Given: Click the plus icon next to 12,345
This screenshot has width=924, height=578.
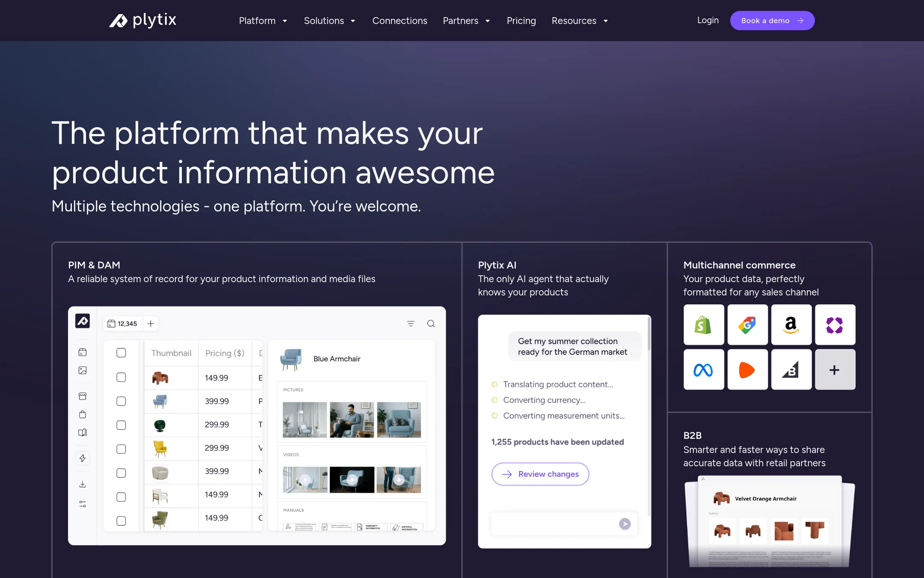Looking at the screenshot, I should (x=151, y=324).
